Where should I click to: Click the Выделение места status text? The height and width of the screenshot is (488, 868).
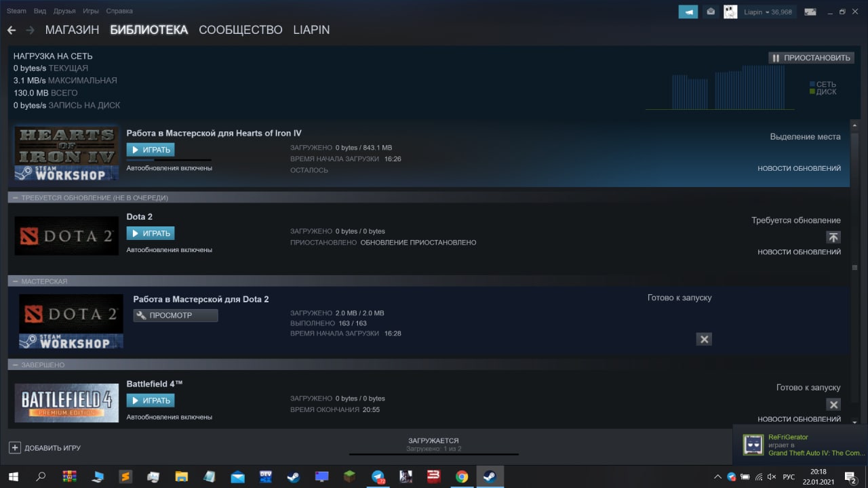pos(805,137)
